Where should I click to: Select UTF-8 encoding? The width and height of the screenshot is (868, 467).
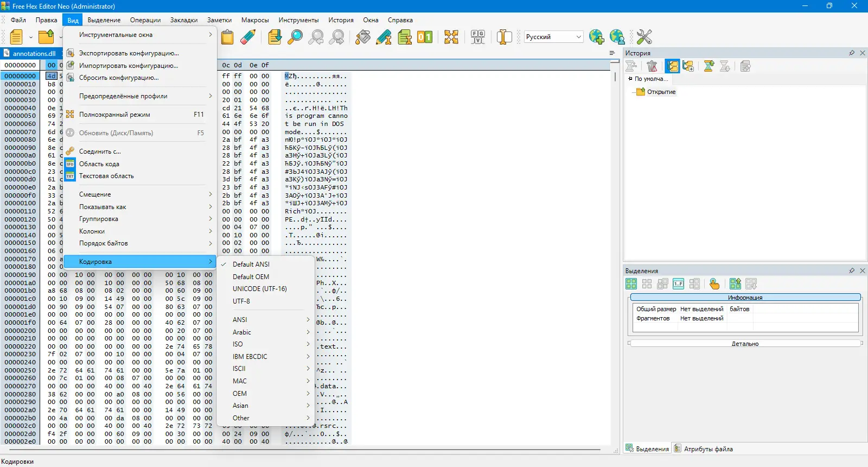[266, 301]
